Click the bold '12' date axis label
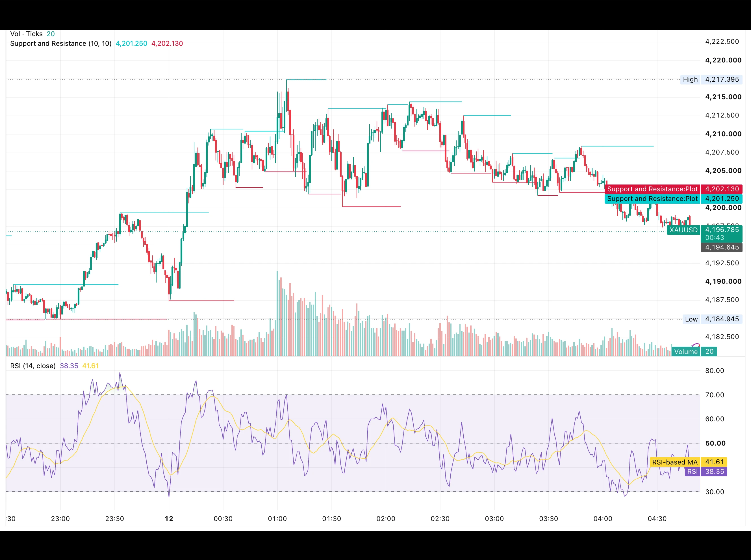Screen dimensions: 751x560 click(169, 519)
